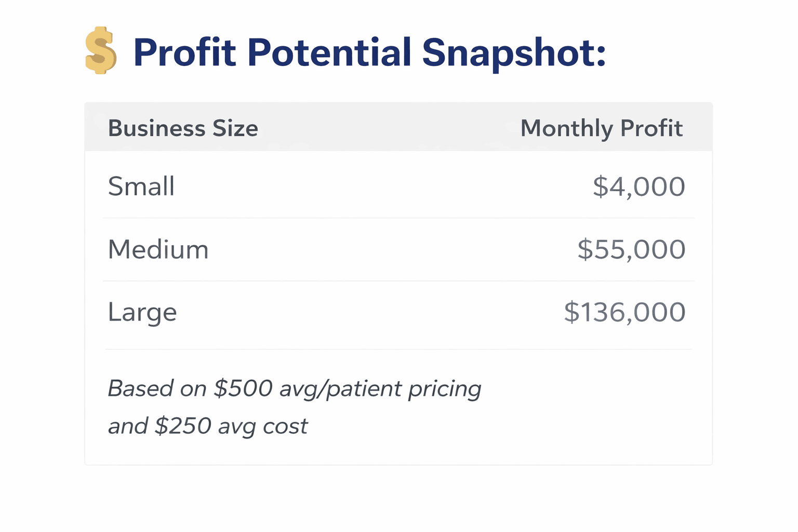The image size is (798, 532).
Task: Click "Snapshot:" in the page heading
Action: coord(514,52)
